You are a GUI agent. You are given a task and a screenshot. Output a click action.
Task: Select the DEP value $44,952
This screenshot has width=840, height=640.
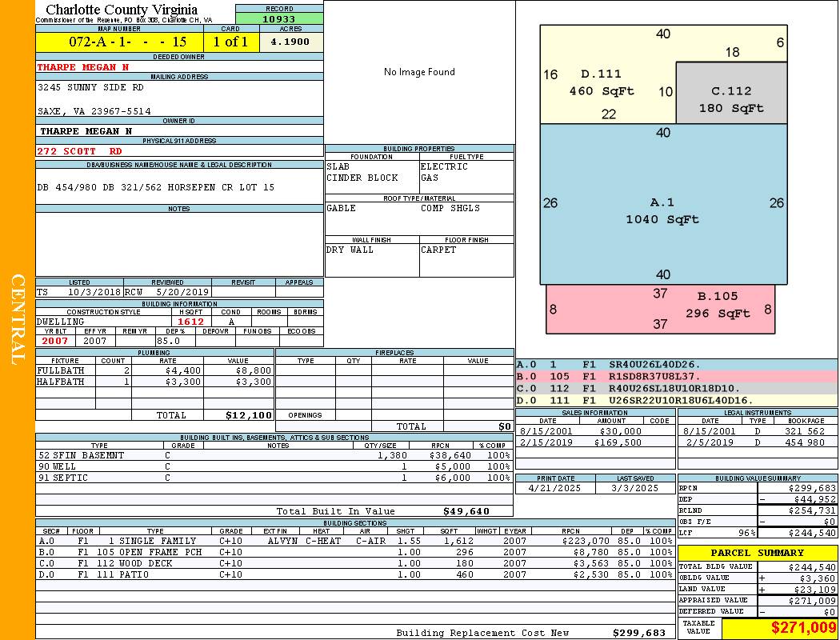[815, 500]
